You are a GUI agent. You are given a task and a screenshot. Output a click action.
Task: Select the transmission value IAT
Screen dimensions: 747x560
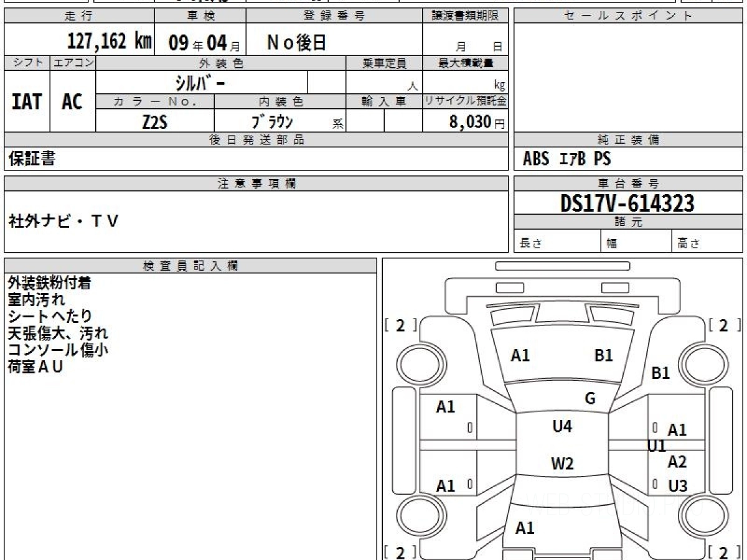(27, 101)
